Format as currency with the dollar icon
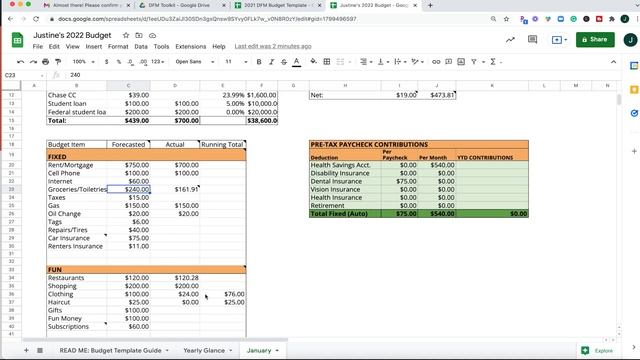 (107, 62)
